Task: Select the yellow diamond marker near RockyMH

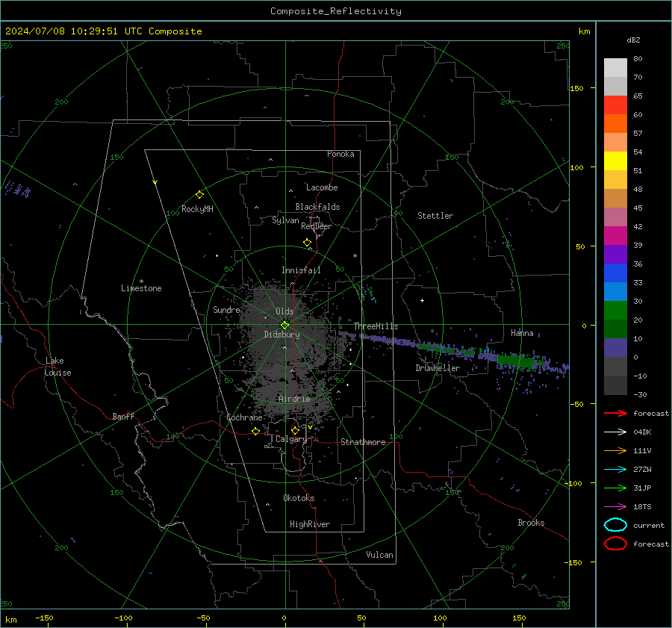Action: click(x=199, y=195)
